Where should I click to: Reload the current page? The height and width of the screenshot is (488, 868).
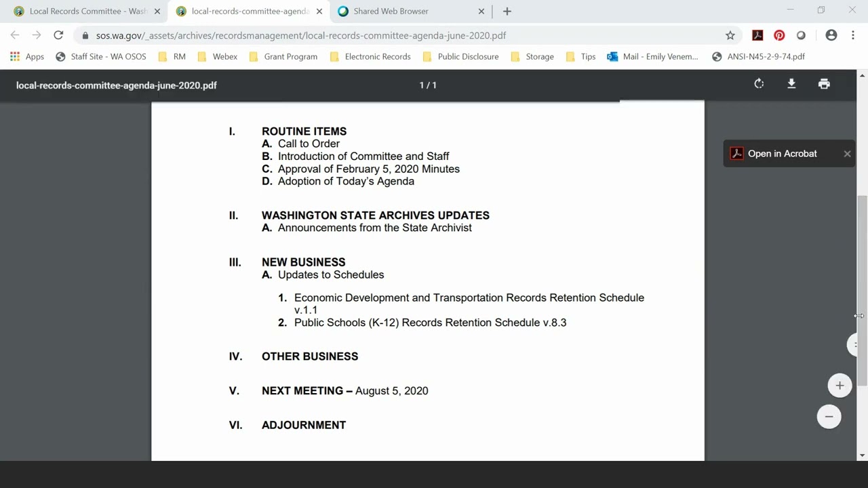point(58,35)
